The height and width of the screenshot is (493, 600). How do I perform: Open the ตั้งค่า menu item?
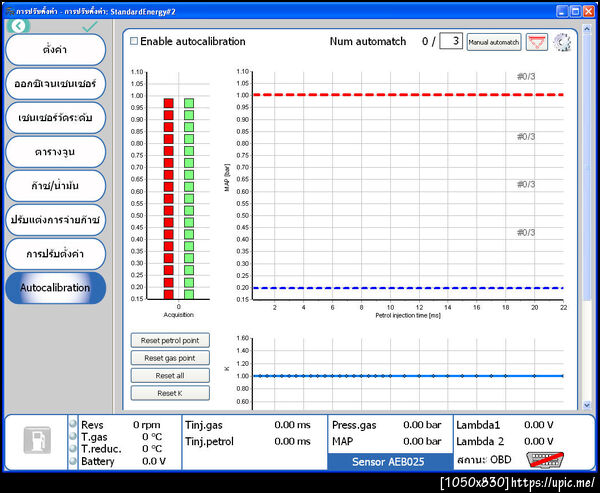pyautogui.click(x=55, y=50)
